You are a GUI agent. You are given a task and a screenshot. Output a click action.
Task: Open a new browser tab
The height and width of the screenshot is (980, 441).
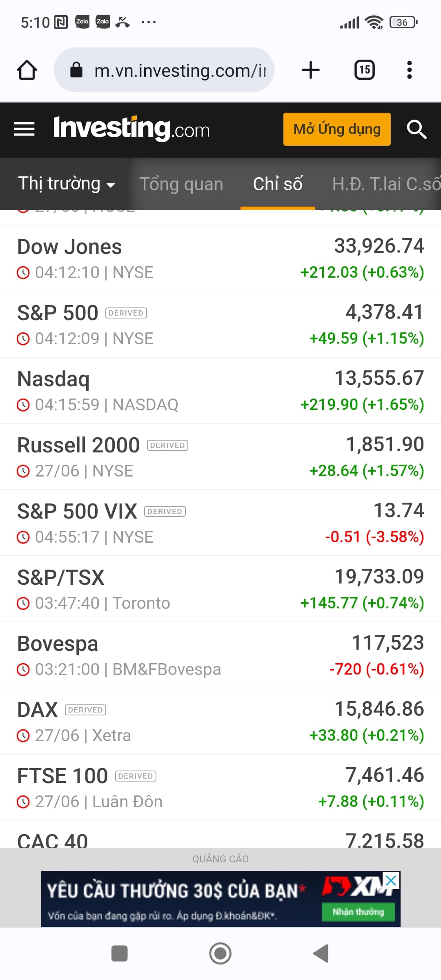click(x=310, y=70)
